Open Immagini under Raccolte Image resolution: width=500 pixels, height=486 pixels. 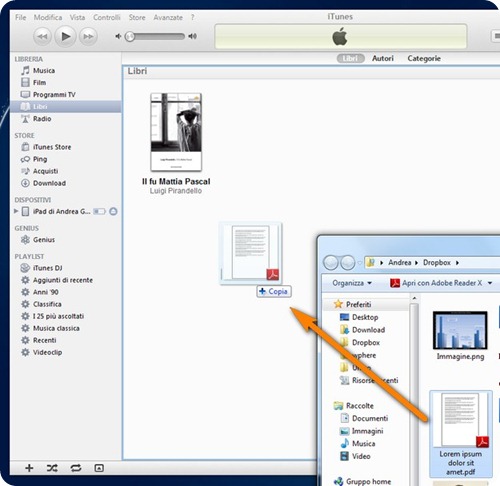coord(361,431)
